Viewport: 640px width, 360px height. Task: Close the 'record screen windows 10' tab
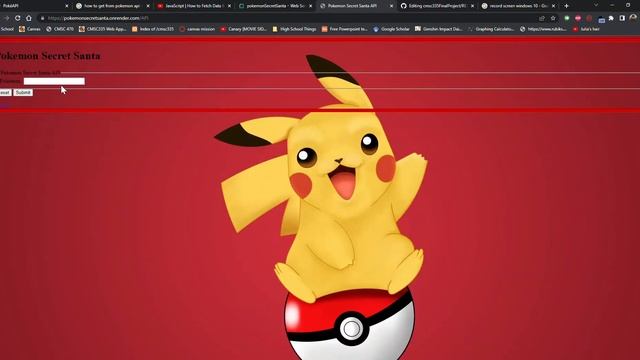(553, 6)
